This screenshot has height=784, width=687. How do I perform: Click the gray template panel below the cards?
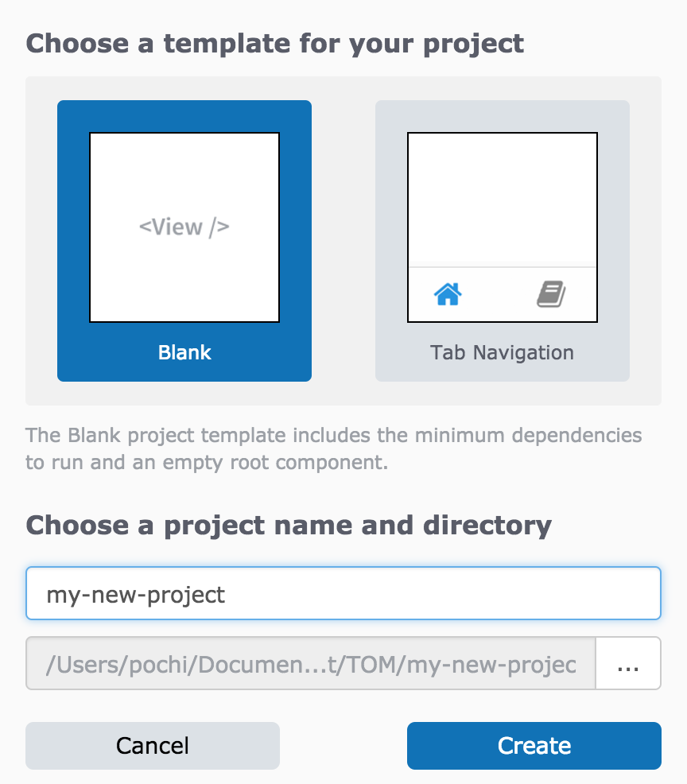(x=343, y=394)
